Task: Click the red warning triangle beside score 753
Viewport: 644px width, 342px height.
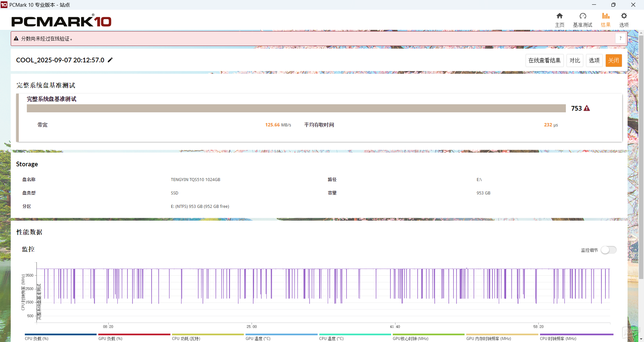Action: pyautogui.click(x=587, y=108)
